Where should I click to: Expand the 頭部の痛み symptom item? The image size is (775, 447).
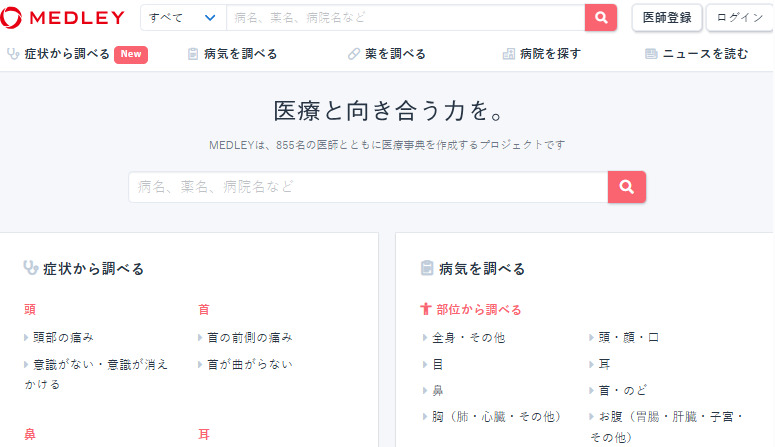[27, 337]
